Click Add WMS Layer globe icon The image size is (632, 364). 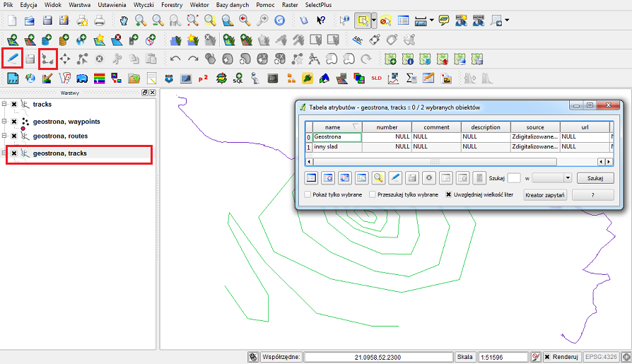(81, 40)
